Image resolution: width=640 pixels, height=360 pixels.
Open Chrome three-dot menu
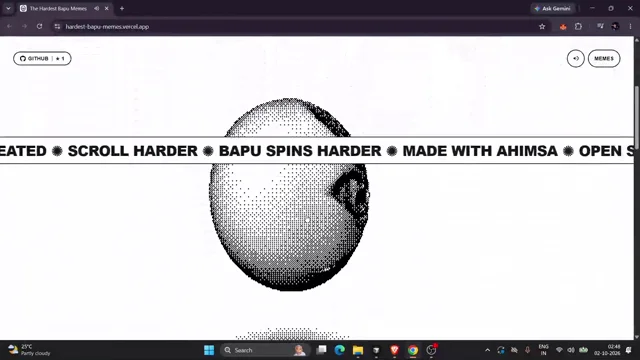[630, 27]
